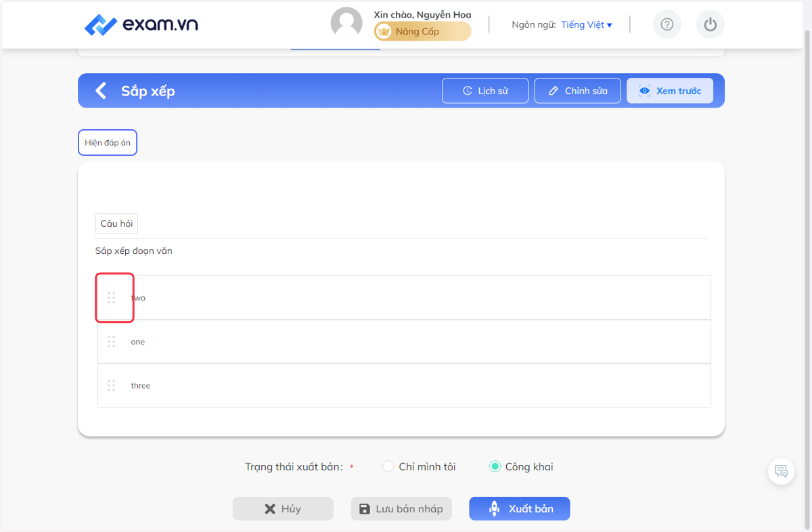Open the Tiếng Việt language dropdown

(586, 25)
